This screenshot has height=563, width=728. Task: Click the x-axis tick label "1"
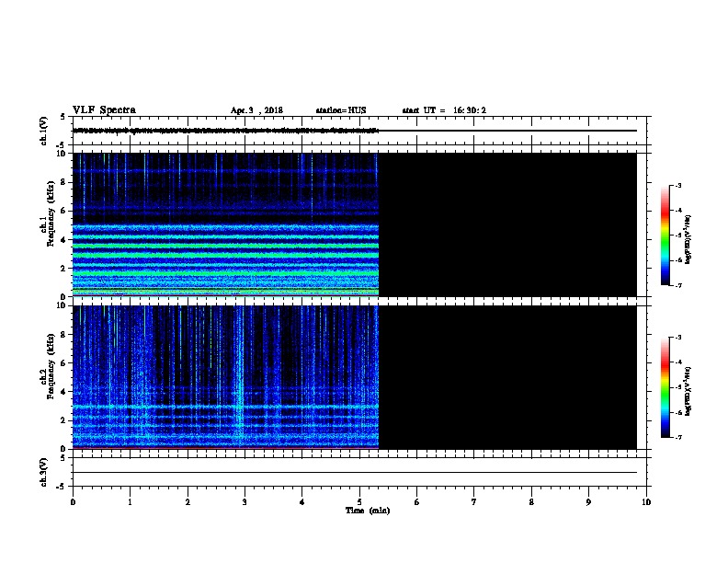[130, 502]
